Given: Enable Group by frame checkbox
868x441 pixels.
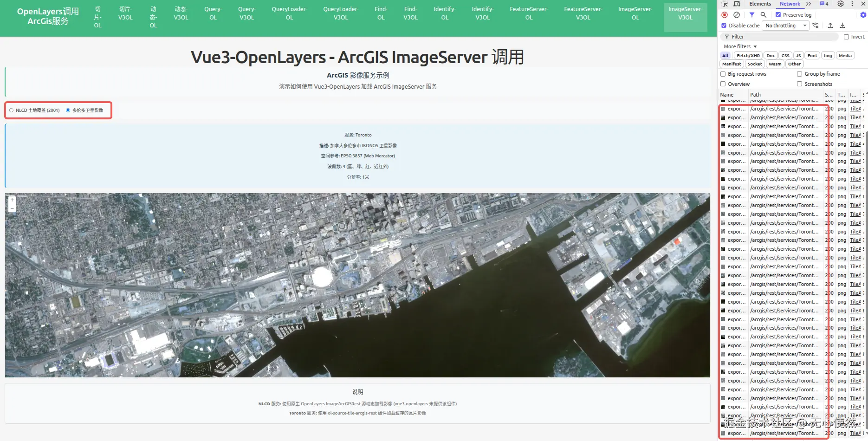Looking at the screenshot, I should (x=799, y=74).
